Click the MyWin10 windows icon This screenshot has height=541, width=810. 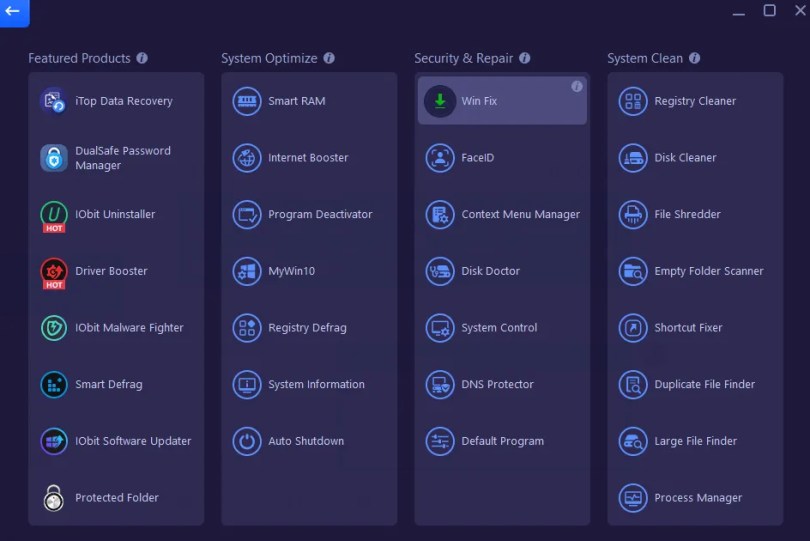pyautogui.click(x=247, y=271)
